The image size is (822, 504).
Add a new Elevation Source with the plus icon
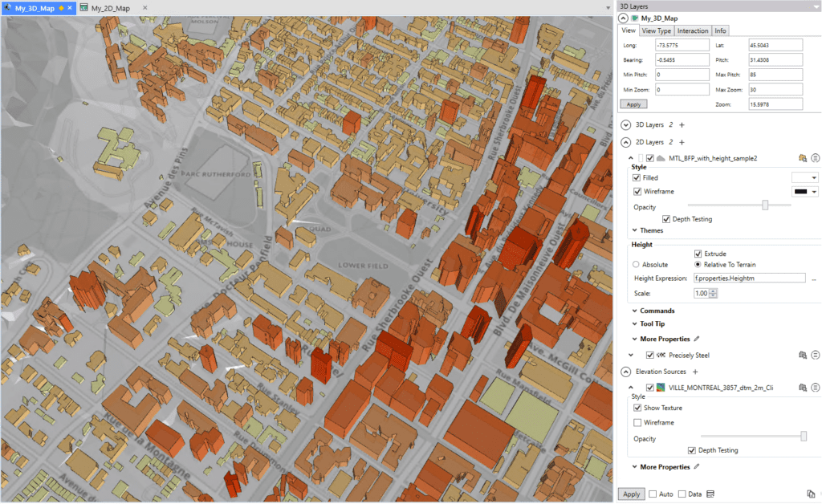695,371
